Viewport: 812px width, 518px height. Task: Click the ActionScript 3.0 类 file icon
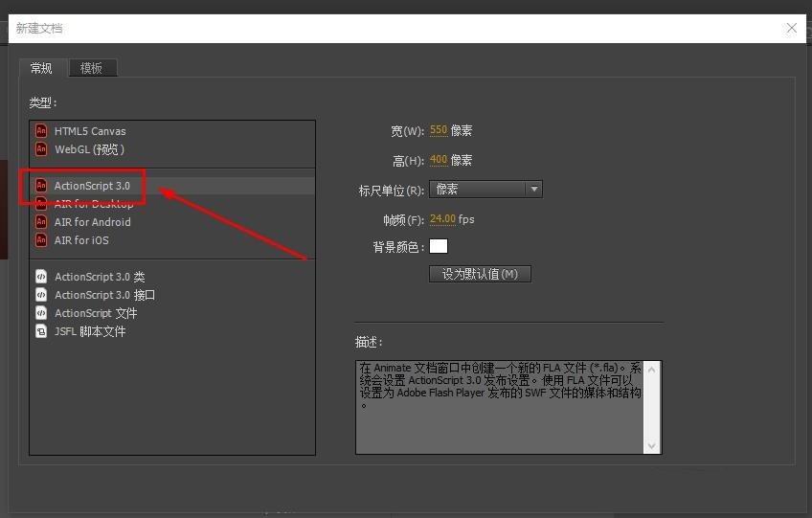tap(41, 277)
